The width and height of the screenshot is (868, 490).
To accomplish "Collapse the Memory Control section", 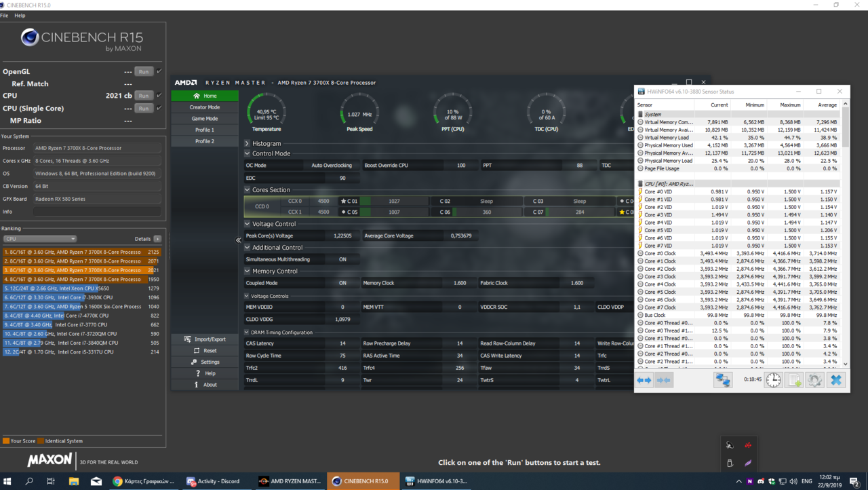I will [247, 271].
